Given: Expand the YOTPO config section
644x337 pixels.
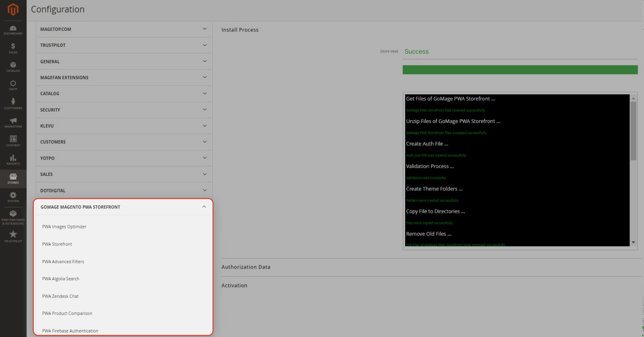Looking at the screenshot, I should pos(124,158).
